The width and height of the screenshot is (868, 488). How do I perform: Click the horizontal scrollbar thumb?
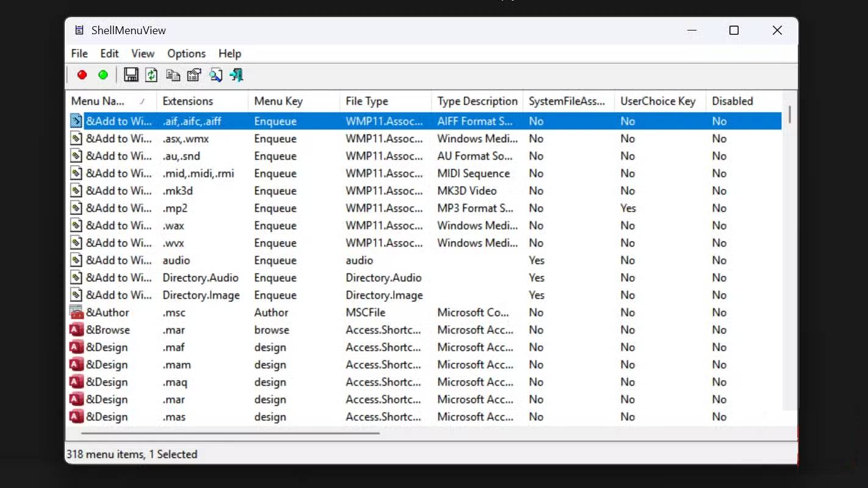click(x=230, y=433)
